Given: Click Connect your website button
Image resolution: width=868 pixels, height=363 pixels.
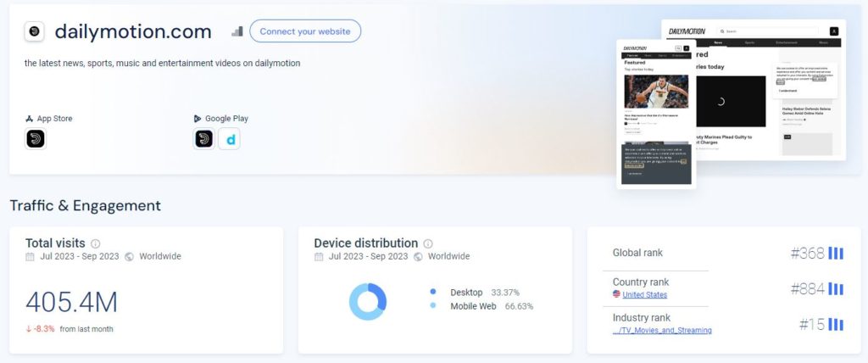Looking at the screenshot, I should (305, 31).
